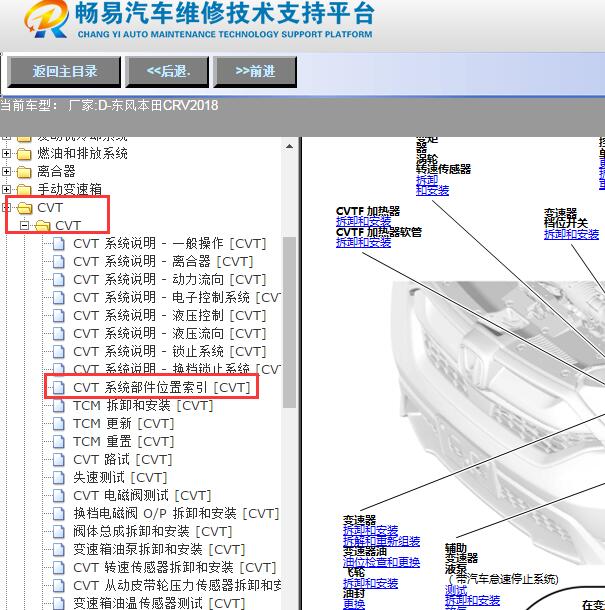The height and width of the screenshot is (610, 605).
Task: Open 拆卸和安装 link under 涡轮转速传感器
Action: pos(432,185)
